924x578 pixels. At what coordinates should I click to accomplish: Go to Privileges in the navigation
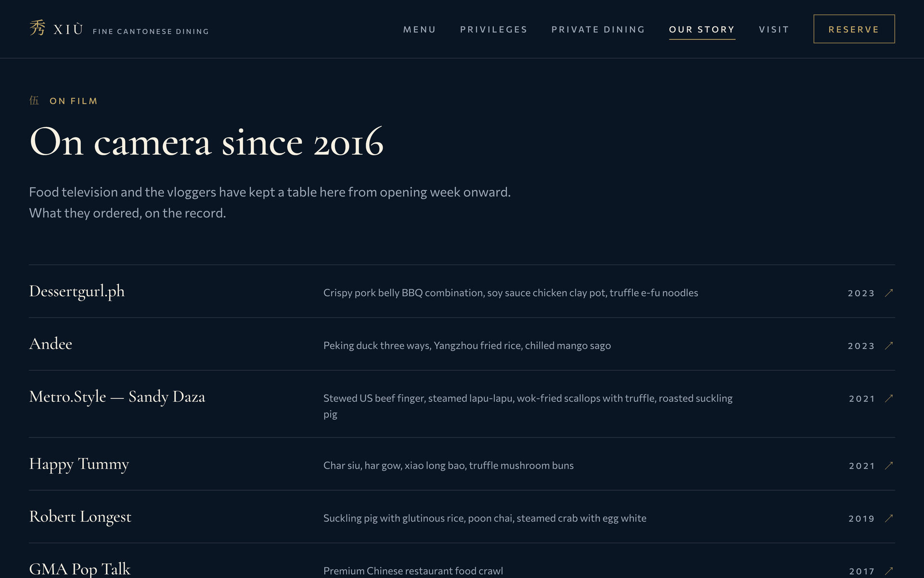click(493, 29)
